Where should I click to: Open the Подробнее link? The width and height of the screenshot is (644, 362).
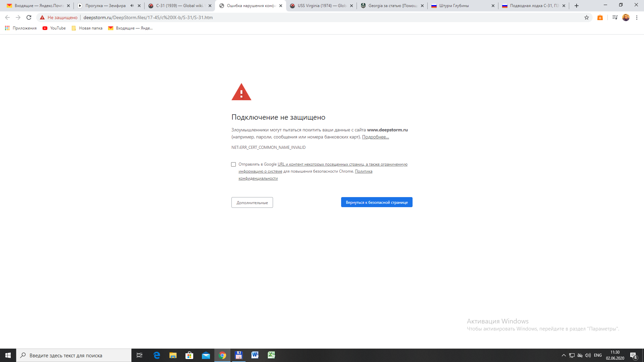coord(375,137)
